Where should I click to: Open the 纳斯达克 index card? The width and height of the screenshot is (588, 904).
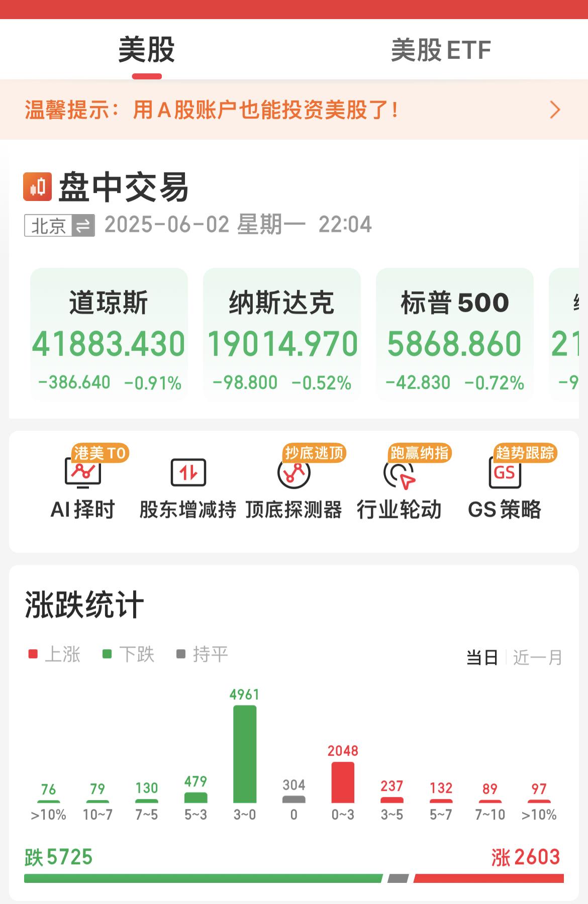tap(282, 335)
